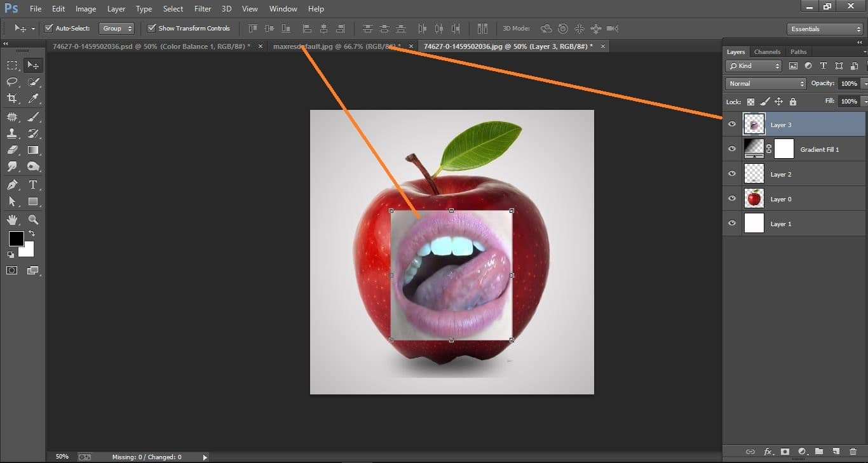Open the Add layer style fx menu
Screen dimensions: 868x463
click(x=769, y=452)
